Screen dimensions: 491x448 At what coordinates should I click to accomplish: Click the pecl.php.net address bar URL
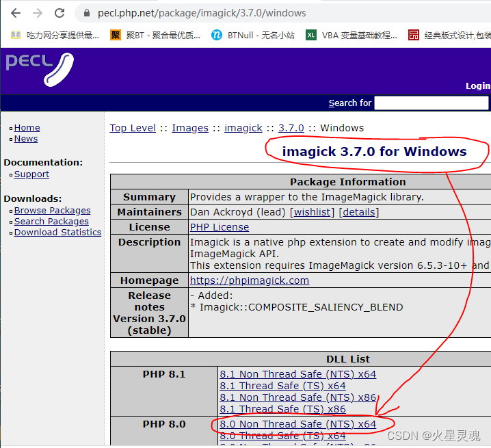point(202,13)
